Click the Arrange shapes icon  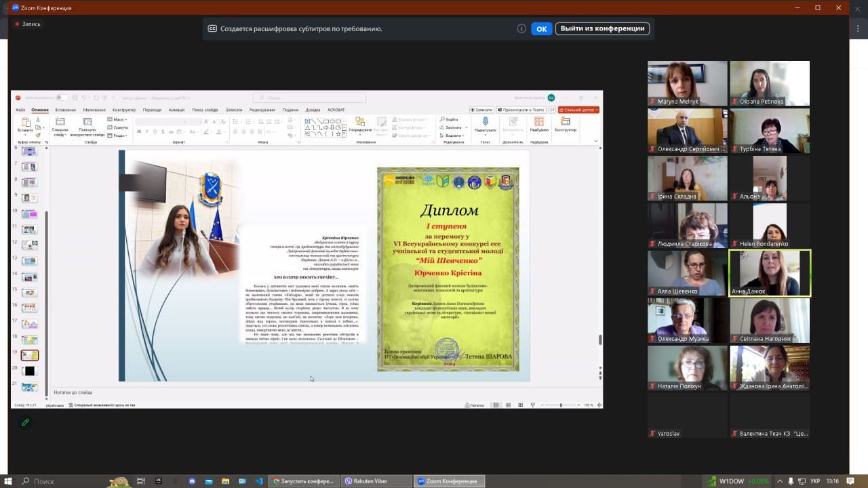coord(359,123)
